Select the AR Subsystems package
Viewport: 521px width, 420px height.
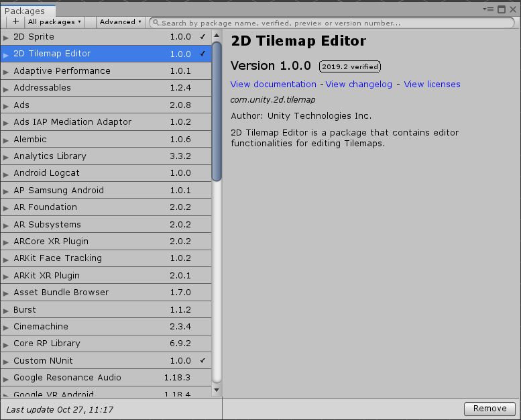(x=106, y=225)
